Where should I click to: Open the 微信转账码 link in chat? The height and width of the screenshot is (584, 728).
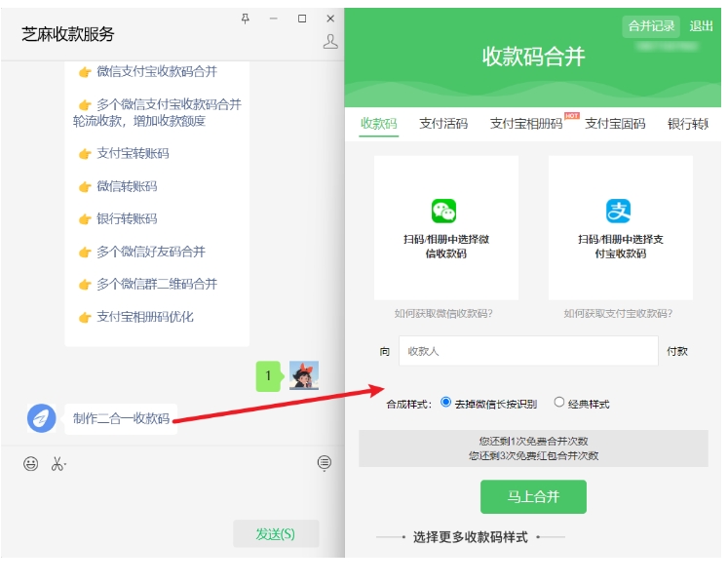(x=127, y=186)
